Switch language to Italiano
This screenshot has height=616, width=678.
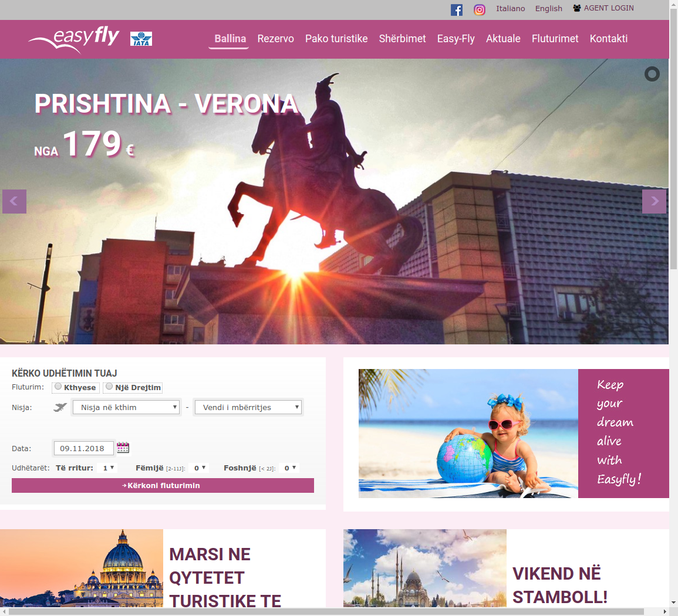click(x=510, y=9)
